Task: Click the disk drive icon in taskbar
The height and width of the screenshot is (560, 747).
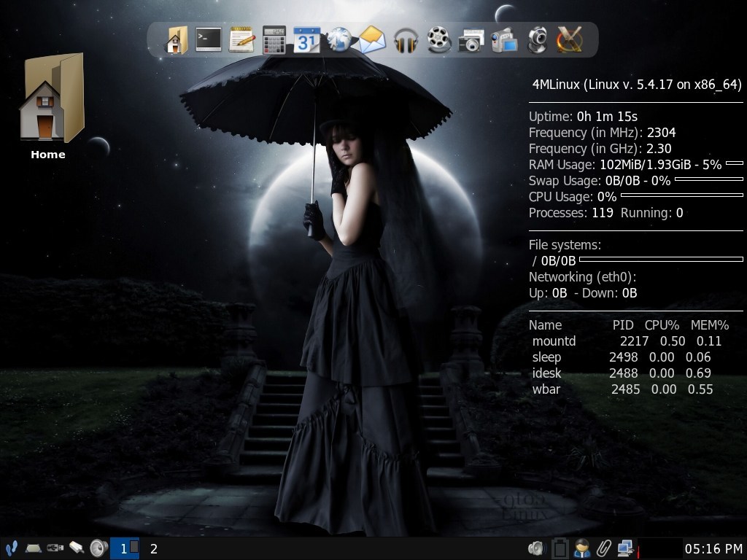Action: click(x=33, y=548)
